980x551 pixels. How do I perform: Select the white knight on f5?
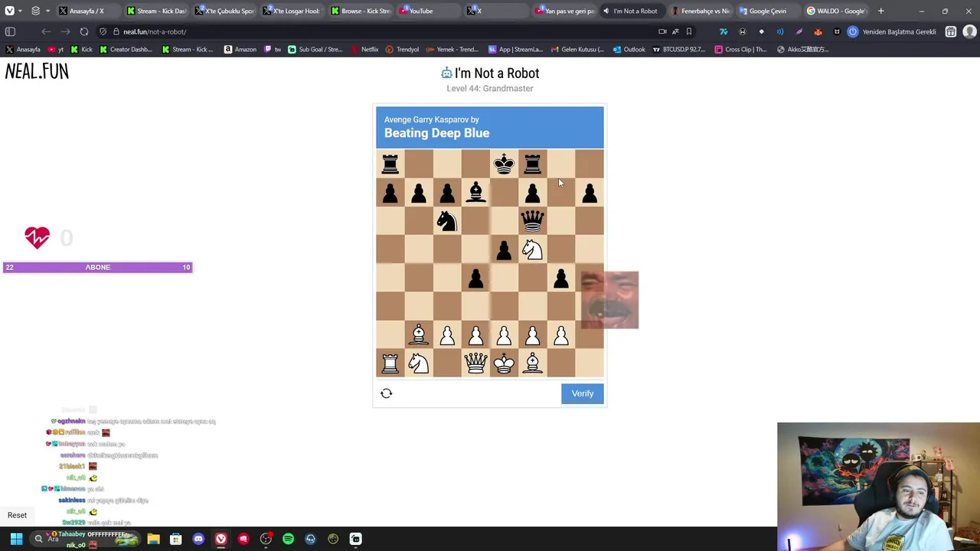[x=532, y=249]
